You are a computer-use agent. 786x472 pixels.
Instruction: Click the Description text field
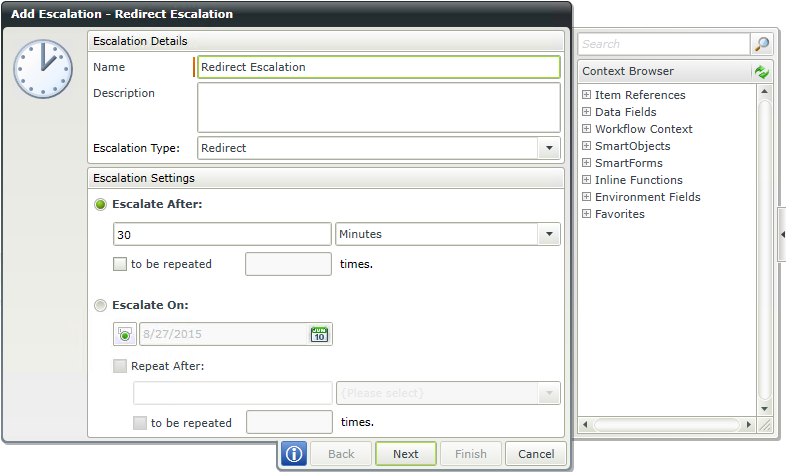(378, 108)
